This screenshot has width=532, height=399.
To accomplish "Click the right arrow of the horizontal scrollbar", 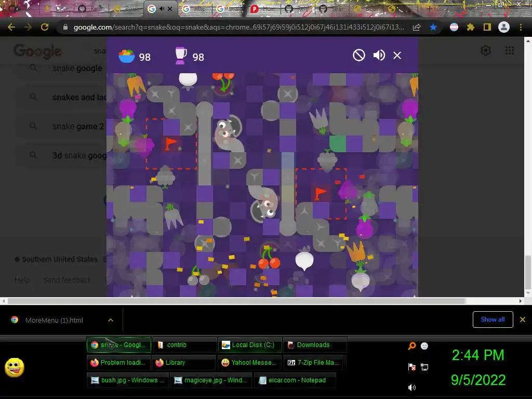I will [x=521, y=301].
